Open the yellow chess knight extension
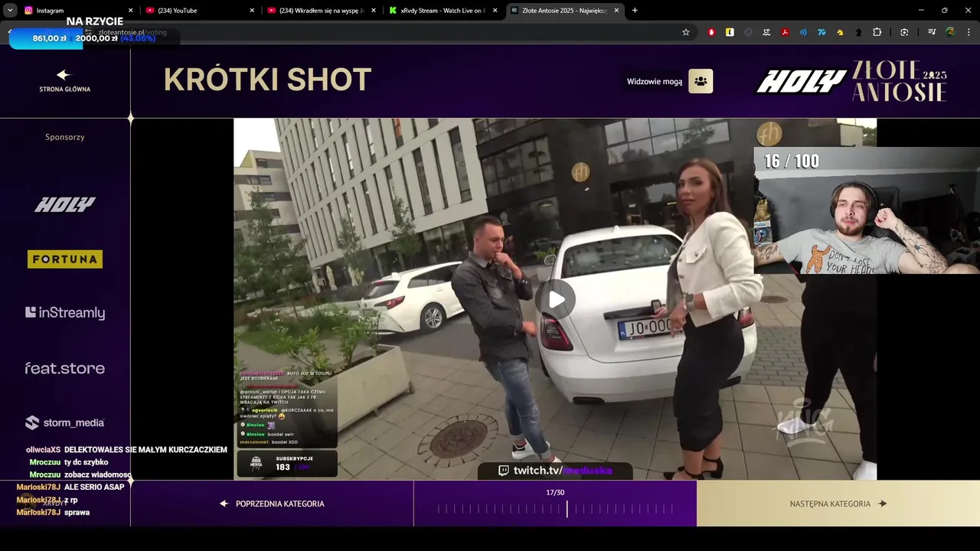The height and width of the screenshot is (551, 980). pyautogui.click(x=840, y=32)
